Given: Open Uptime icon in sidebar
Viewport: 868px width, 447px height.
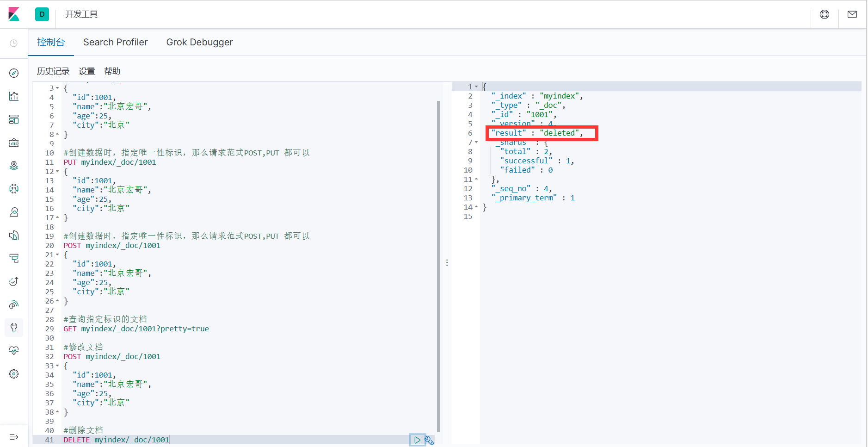Looking at the screenshot, I should 14,281.
